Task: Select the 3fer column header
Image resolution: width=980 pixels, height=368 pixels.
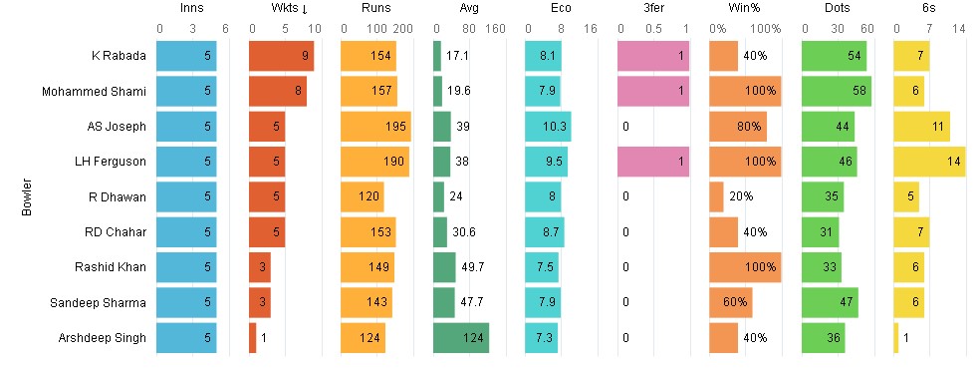Action: click(x=653, y=9)
